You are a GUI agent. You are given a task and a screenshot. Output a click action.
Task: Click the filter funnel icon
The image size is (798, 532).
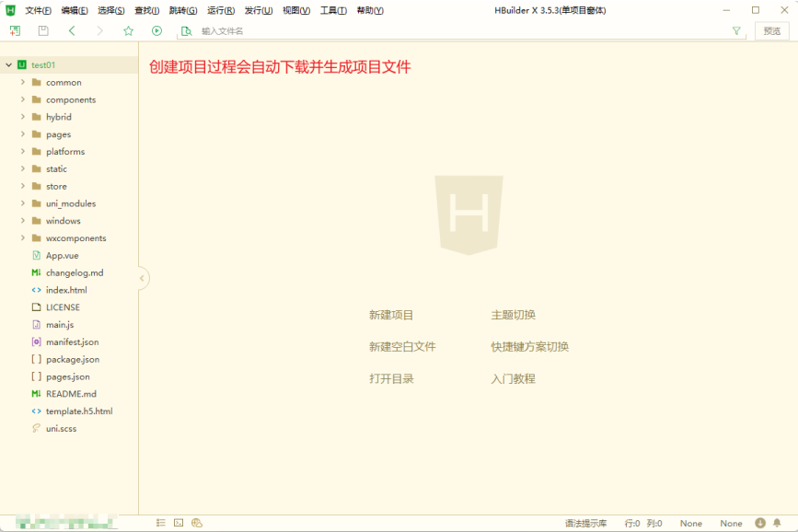click(736, 31)
